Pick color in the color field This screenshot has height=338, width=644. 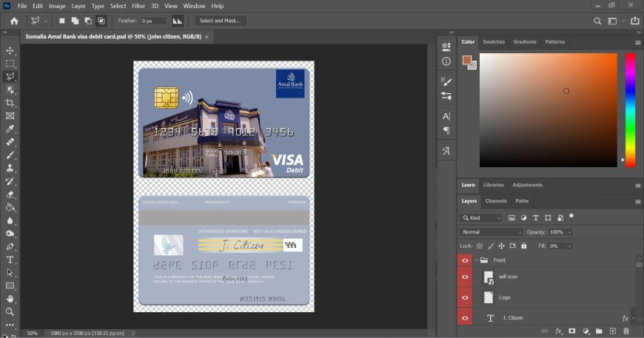(548, 110)
